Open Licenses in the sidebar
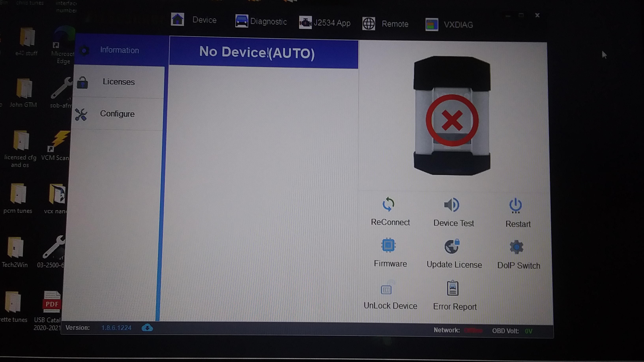This screenshot has height=362, width=644. click(x=119, y=82)
